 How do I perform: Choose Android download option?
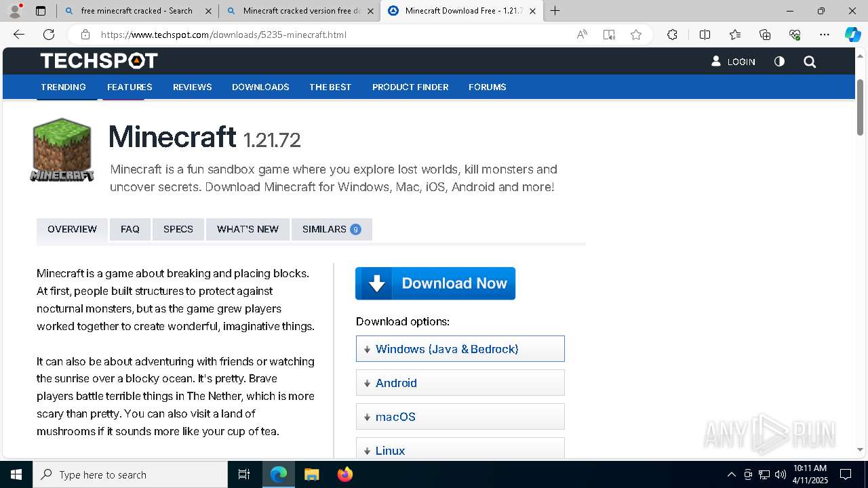point(460,383)
